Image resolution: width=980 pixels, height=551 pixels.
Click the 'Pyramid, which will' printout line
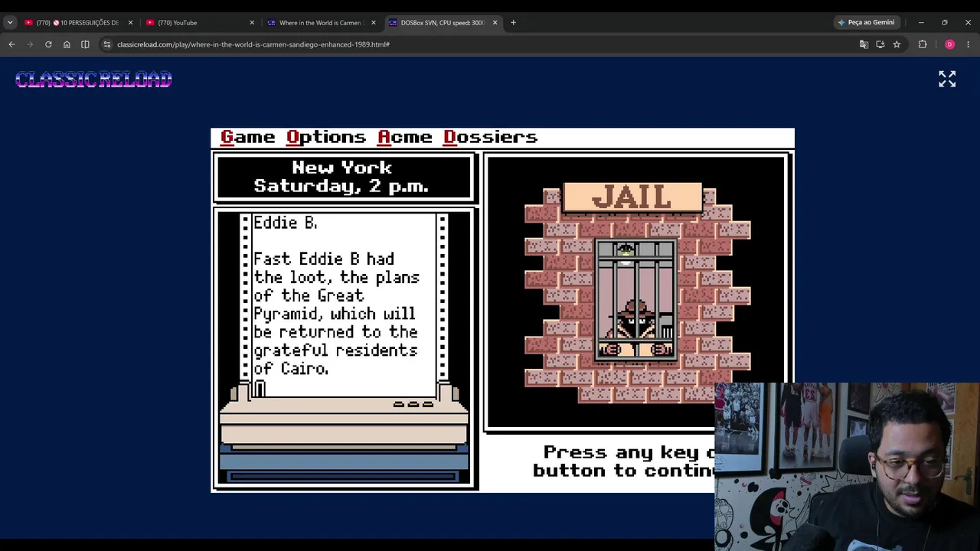[x=335, y=314]
